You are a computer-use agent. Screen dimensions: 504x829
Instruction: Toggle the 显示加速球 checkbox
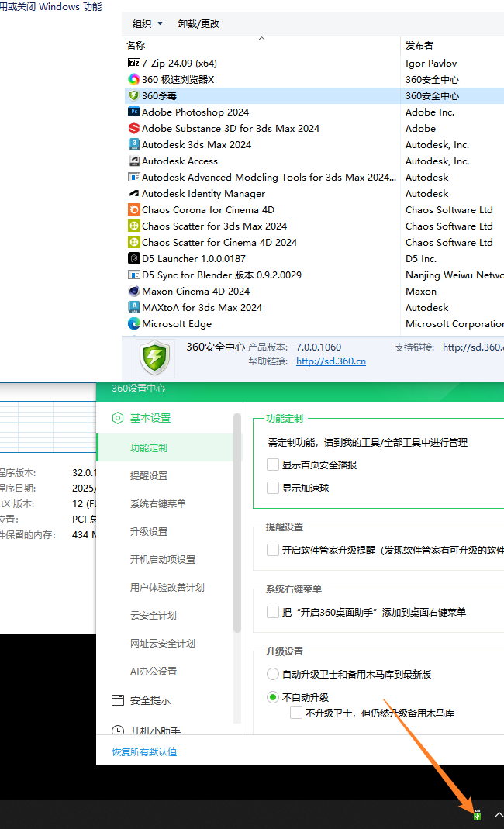click(x=273, y=488)
